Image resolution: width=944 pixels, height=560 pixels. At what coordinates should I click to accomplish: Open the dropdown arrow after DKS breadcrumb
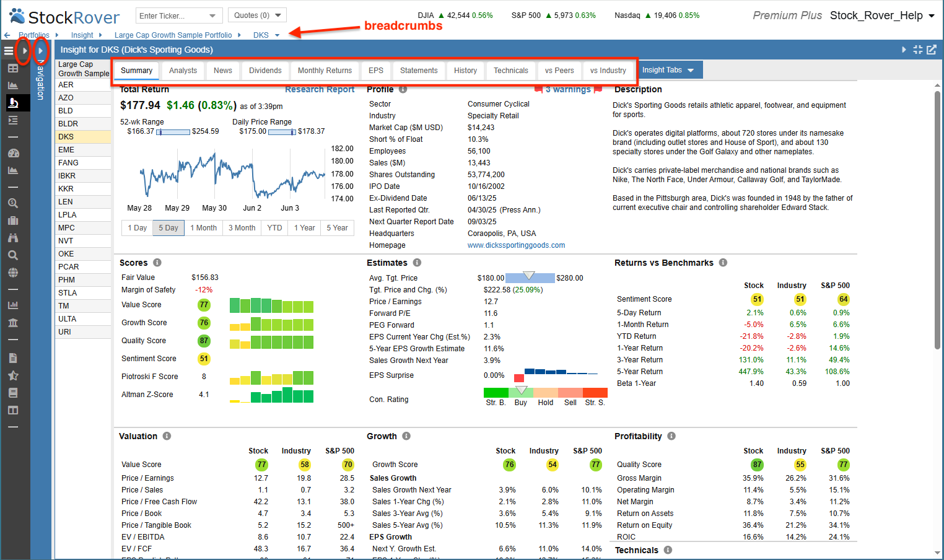pos(278,35)
